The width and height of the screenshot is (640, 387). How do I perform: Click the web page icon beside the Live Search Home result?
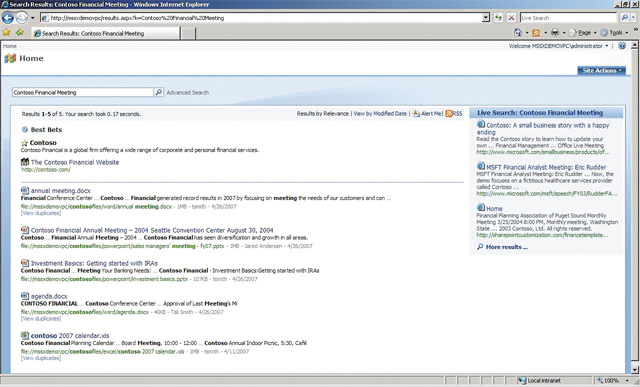(x=481, y=208)
